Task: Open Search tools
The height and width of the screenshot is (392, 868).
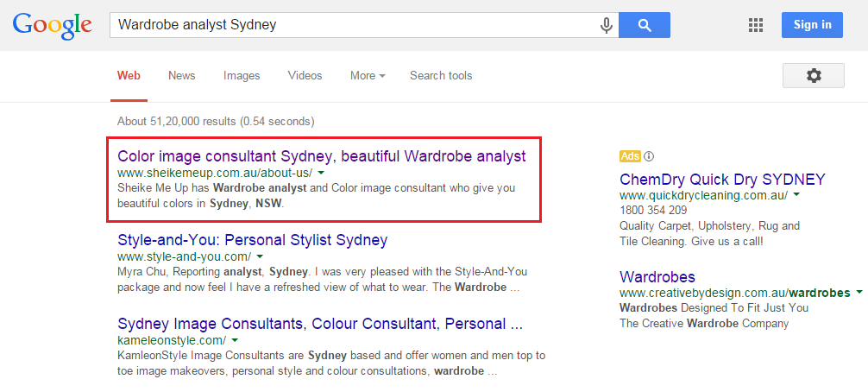Action: [441, 76]
